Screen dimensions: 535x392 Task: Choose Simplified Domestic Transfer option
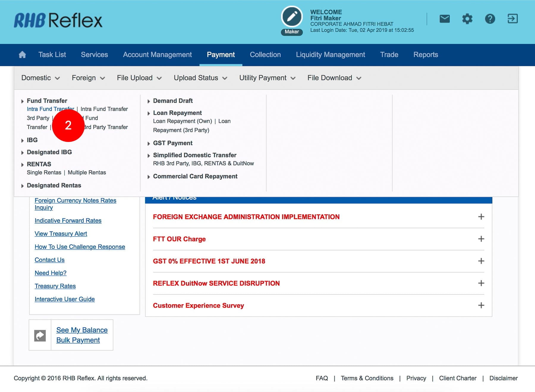tap(194, 155)
